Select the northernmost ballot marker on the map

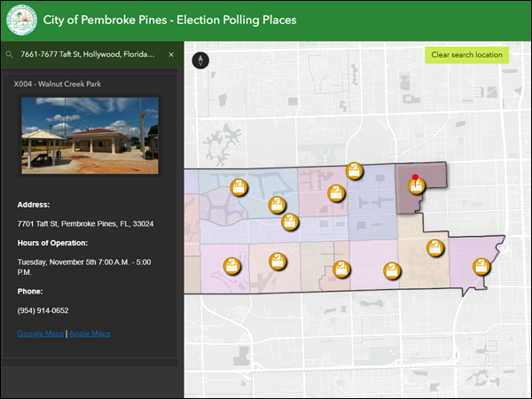354,171
